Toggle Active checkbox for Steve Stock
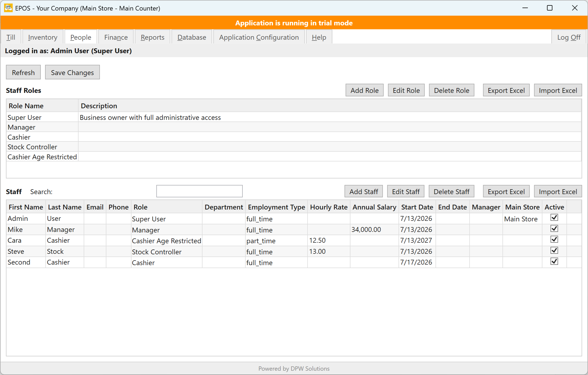Viewport: 588px width, 375px height. (x=554, y=251)
